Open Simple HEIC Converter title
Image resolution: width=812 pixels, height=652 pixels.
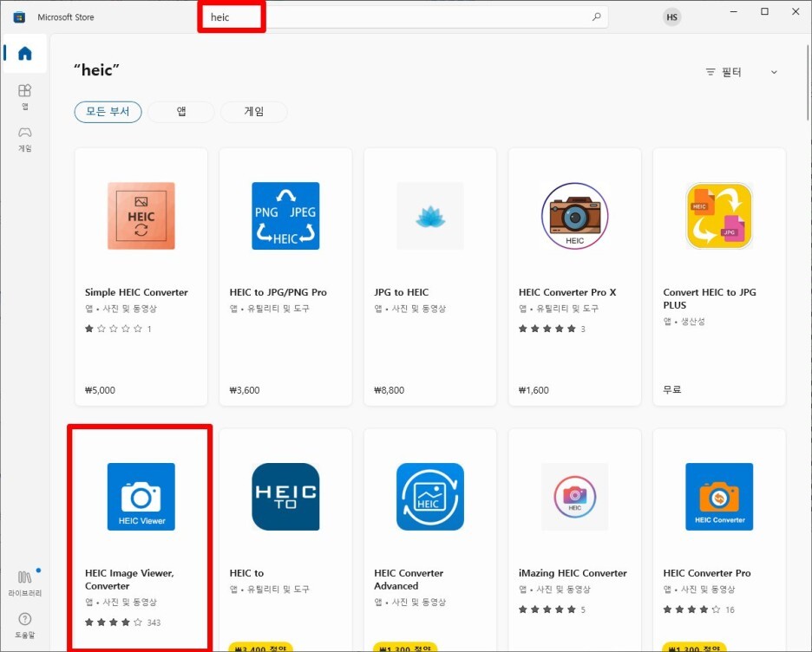[x=136, y=292]
